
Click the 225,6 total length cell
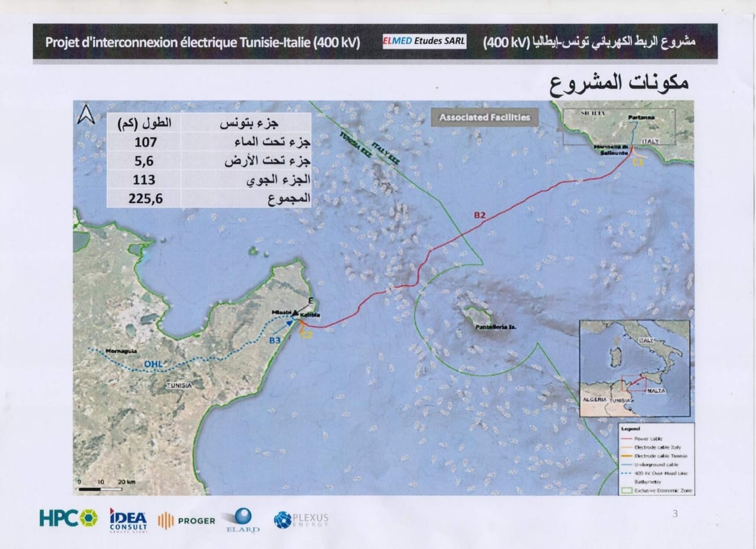click(145, 198)
